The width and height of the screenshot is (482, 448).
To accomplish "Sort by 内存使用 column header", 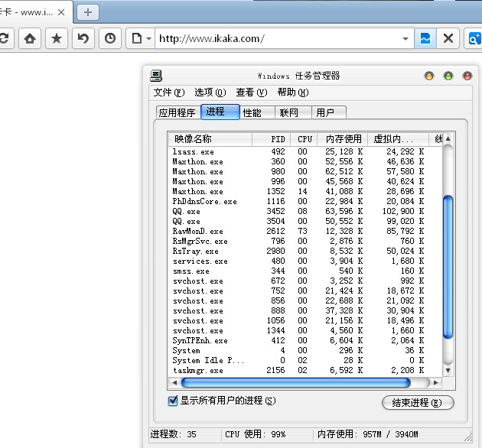I will click(343, 139).
